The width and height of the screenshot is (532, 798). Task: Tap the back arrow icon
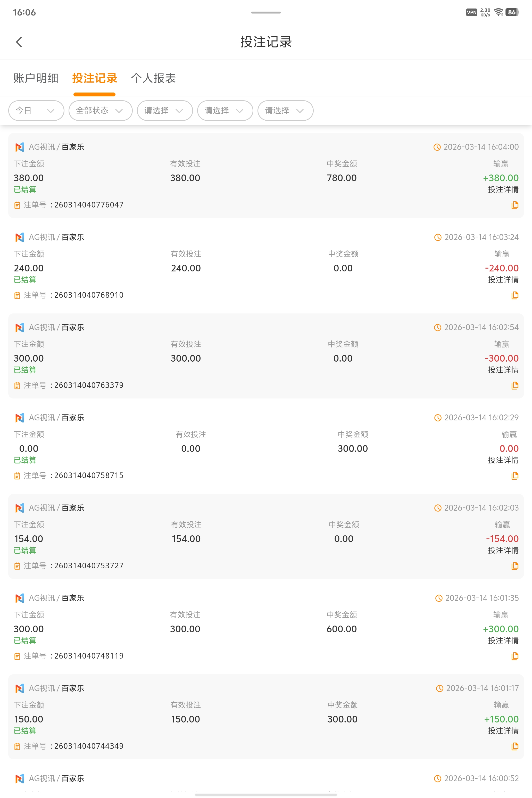click(19, 42)
